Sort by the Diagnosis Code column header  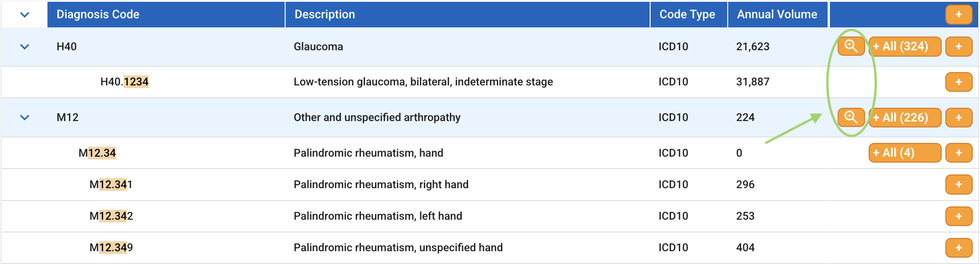pos(98,14)
